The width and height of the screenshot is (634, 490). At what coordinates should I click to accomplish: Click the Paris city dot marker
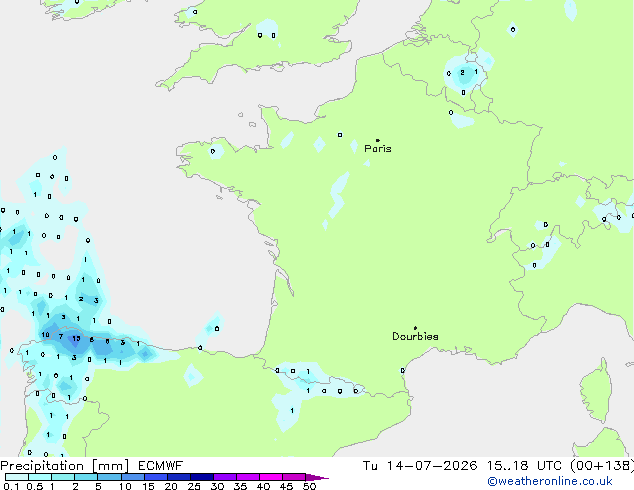378,140
